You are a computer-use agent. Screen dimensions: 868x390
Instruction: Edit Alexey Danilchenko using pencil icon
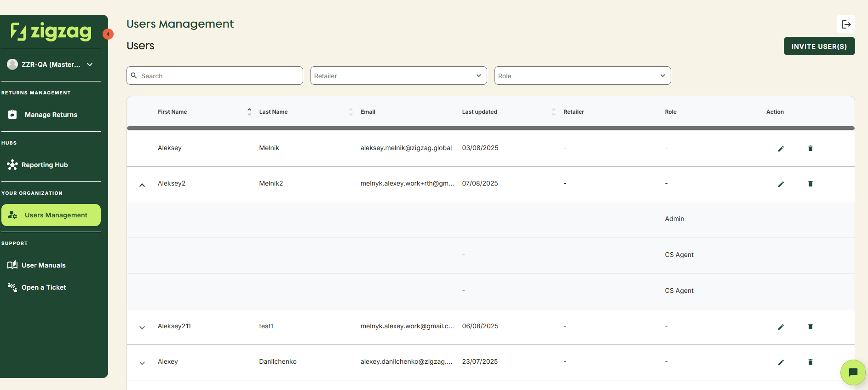[781, 362]
